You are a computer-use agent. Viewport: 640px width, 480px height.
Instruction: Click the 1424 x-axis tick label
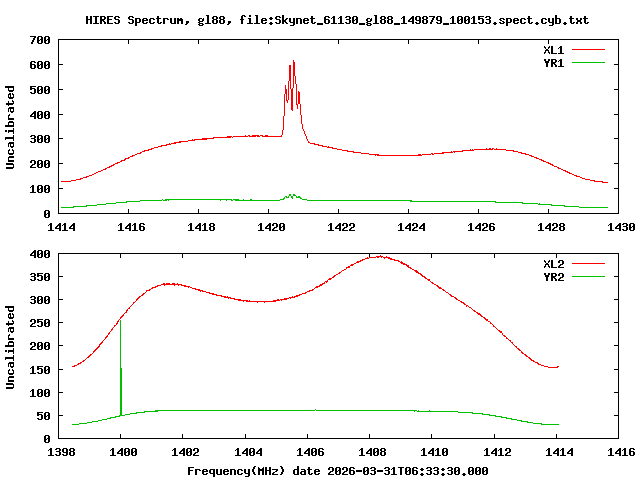click(x=411, y=227)
